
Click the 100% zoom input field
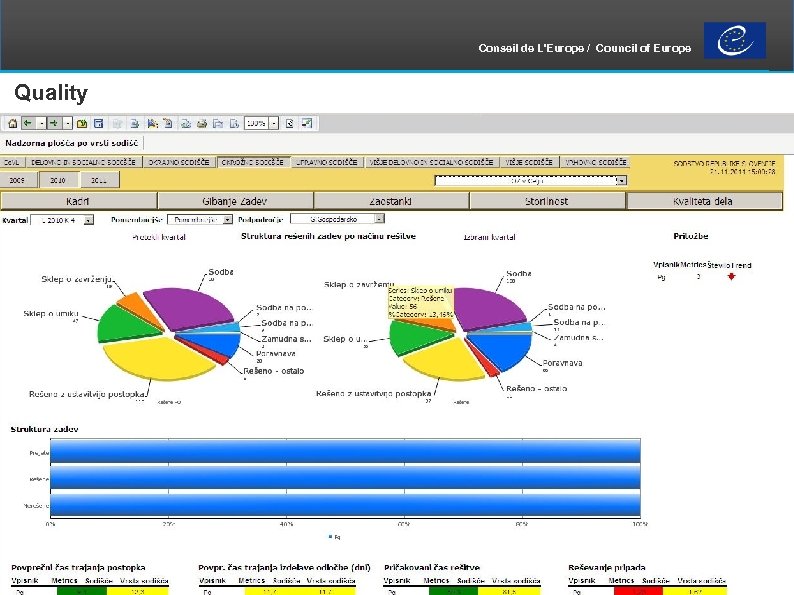tap(256, 123)
